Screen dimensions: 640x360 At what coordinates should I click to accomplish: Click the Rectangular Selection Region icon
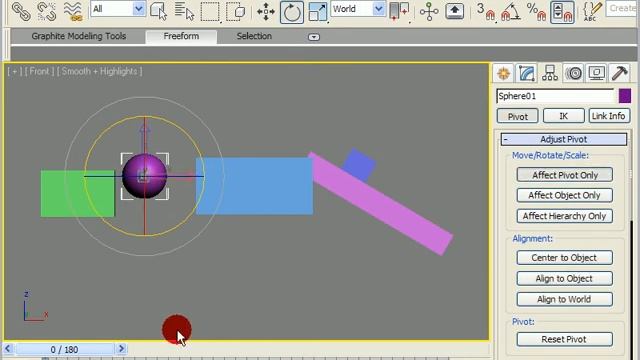click(x=210, y=11)
